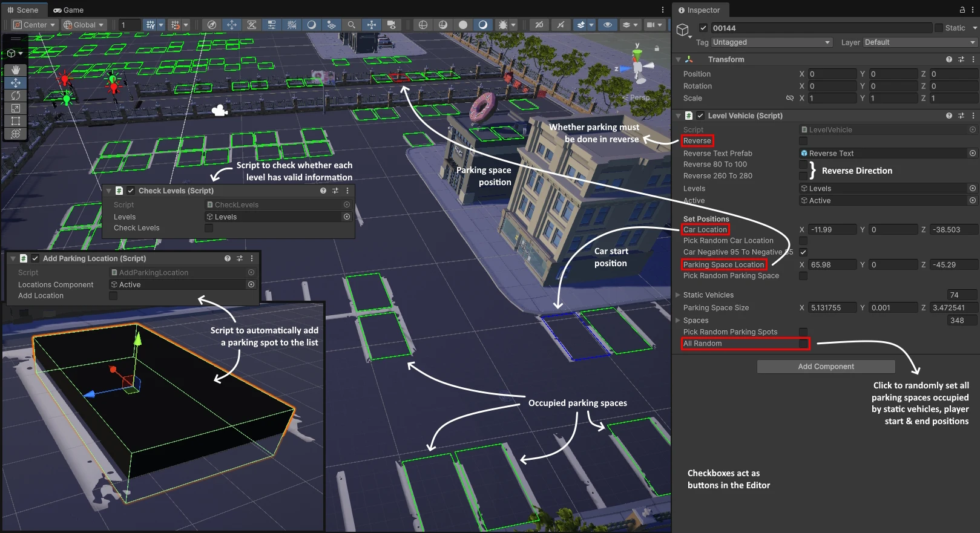Expand the Spaces list
980x533 pixels.
(x=678, y=321)
